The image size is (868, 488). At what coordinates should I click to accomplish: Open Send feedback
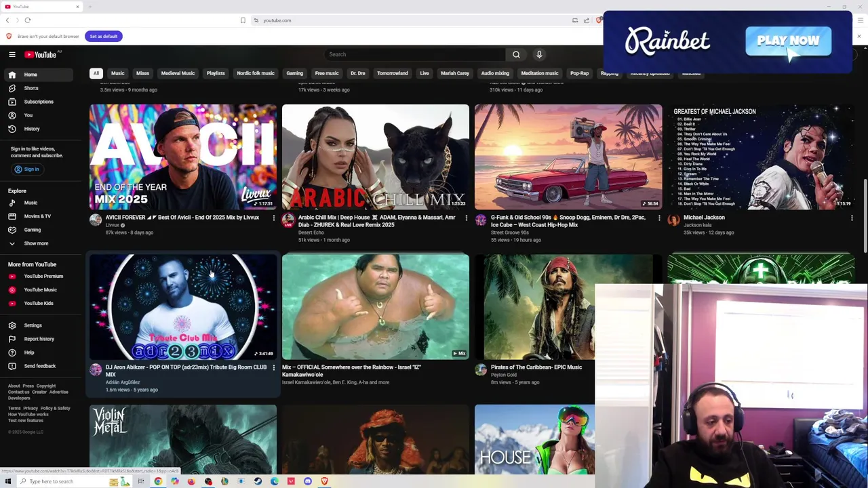pyautogui.click(x=37, y=366)
